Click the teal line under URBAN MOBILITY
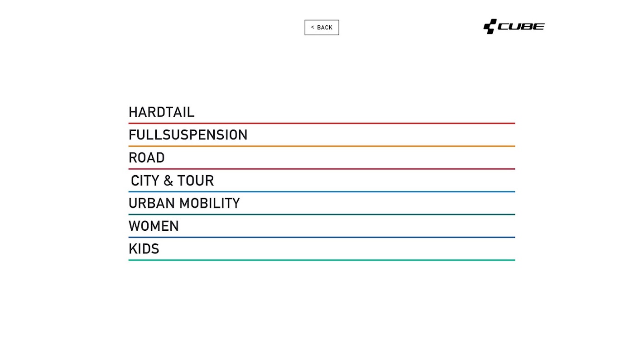Screen dimensions: 644x362 pyautogui.click(x=322, y=214)
